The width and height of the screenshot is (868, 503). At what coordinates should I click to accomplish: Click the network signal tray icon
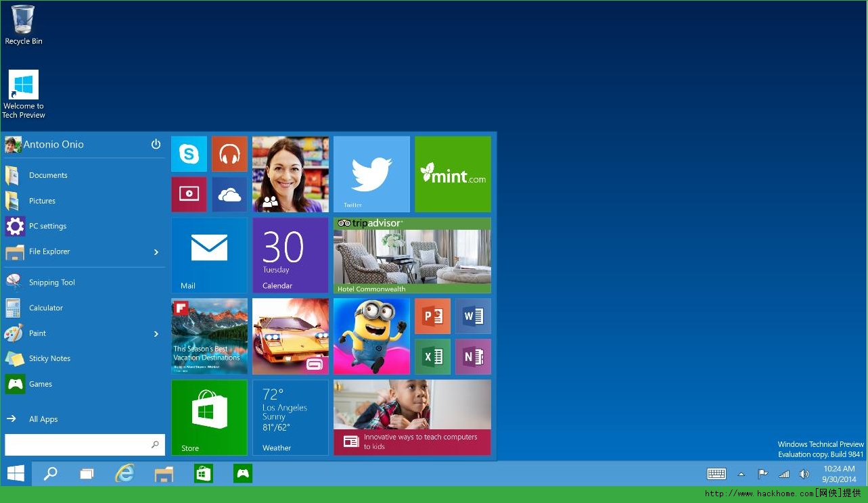784,474
